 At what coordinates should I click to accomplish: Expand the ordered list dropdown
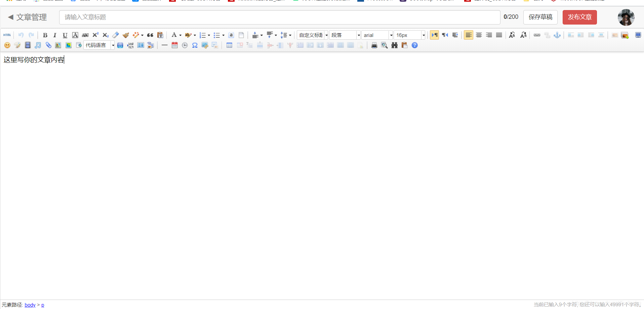click(209, 35)
